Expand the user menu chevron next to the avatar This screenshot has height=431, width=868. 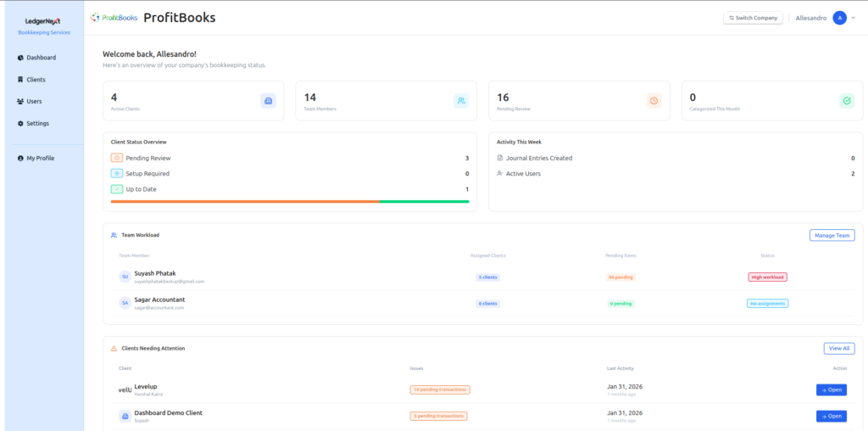[853, 19]
